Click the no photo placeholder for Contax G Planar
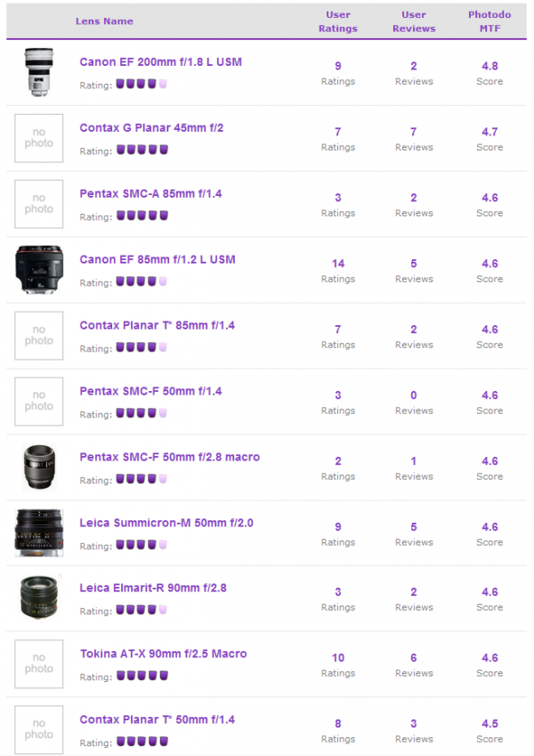Viewport: 534px width, 756px height. pos(39,138)
